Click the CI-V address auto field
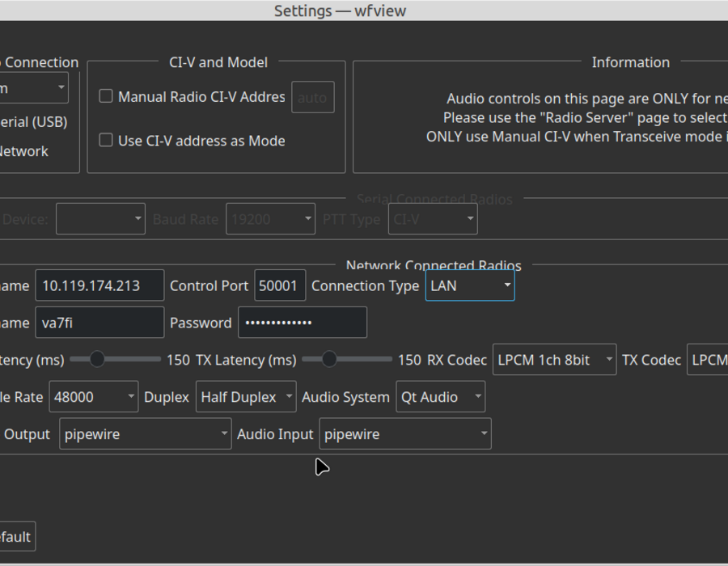 (x=312, y=97)
